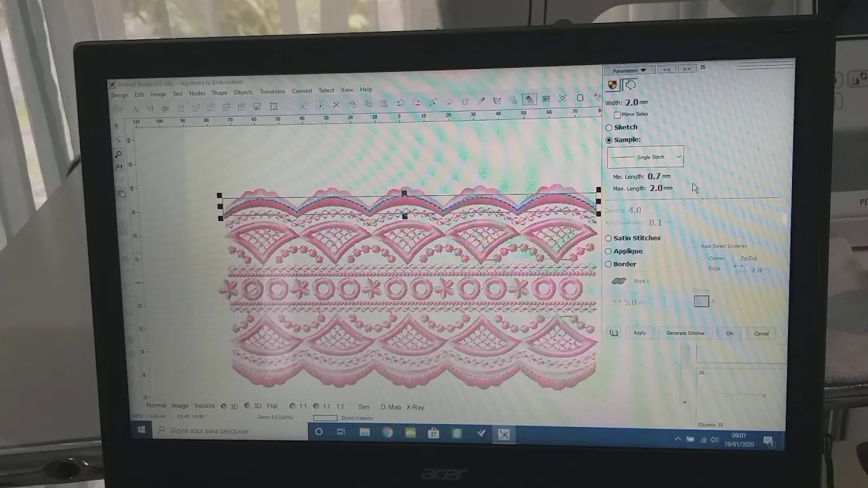Toggle the Flat 3D view radio
Image resolution: width=868 pixels, height=488 pixels.
coord(248,407)
